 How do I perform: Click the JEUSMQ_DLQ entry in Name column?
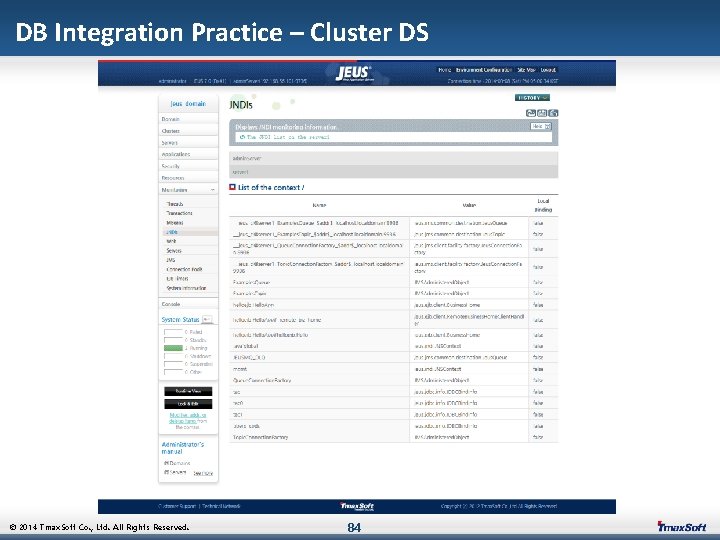249,357
